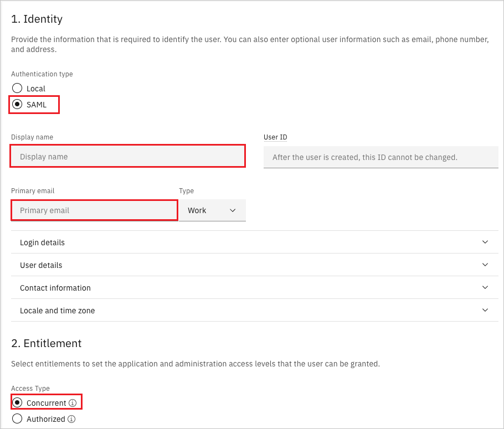
Task: Open the email Type dropdown showing Work
Action: [x=213, y=210]
